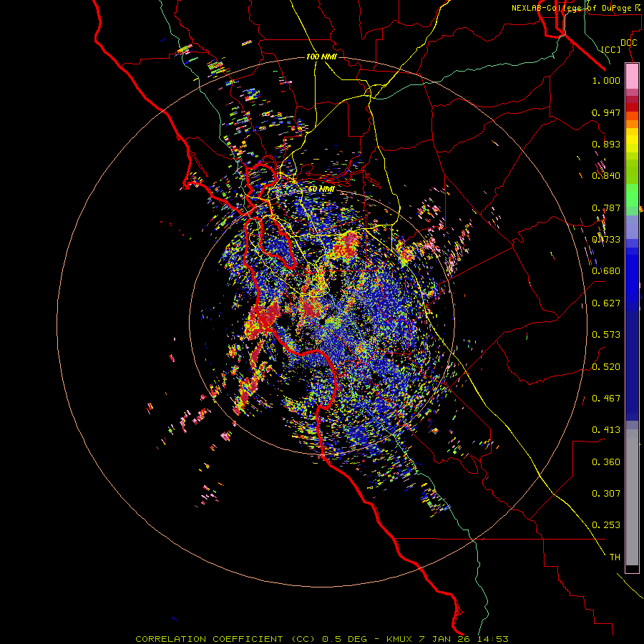Click the 1.000 value on the color scale
This screenshot has width=644, height=644.
[606, 80]
